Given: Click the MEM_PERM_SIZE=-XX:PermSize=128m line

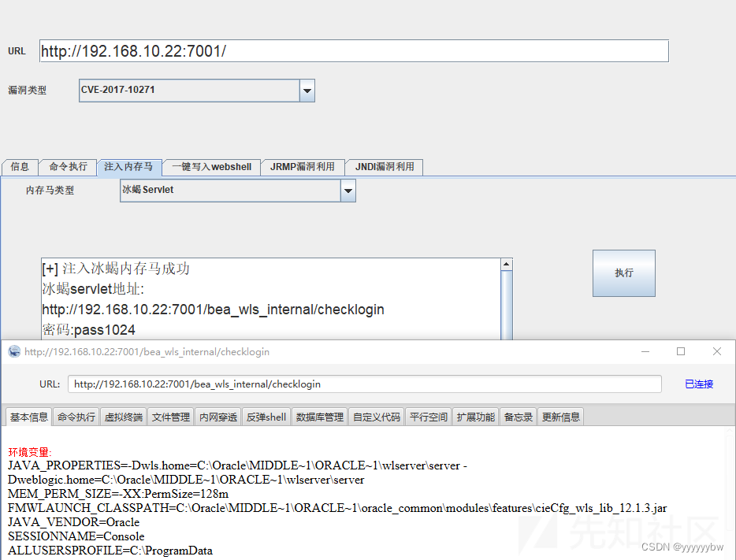Looking at the screenshot, I should tap(118, 494).
